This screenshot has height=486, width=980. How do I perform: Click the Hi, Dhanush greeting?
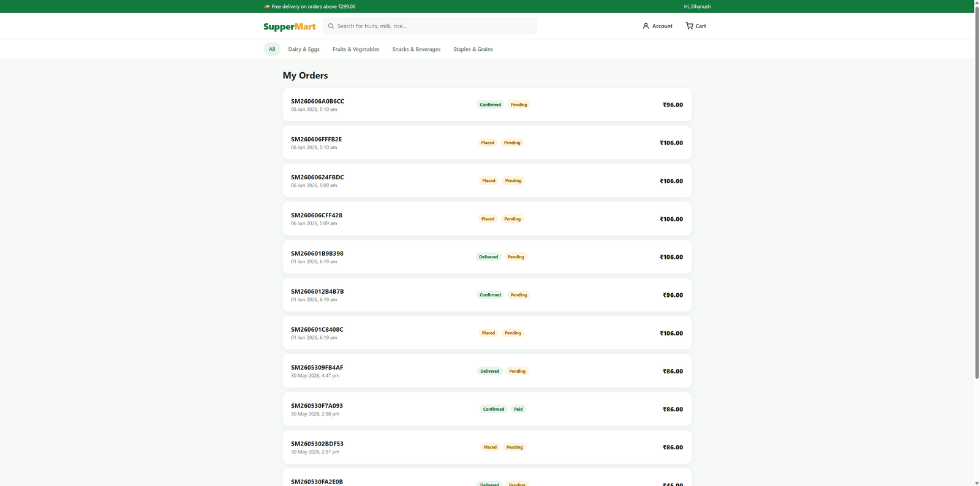(697, 6)
